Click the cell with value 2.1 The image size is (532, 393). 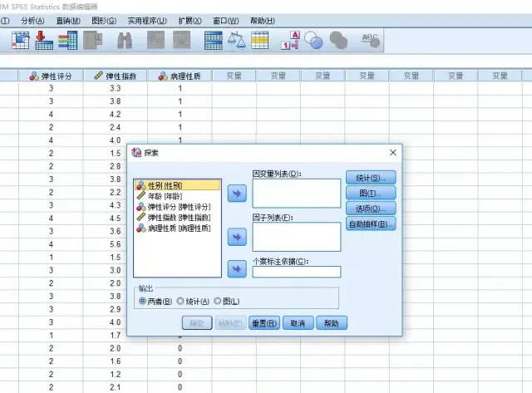116,387
